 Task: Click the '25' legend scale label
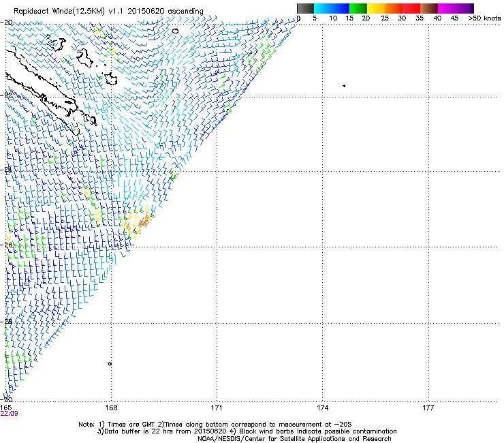[385, 18]
